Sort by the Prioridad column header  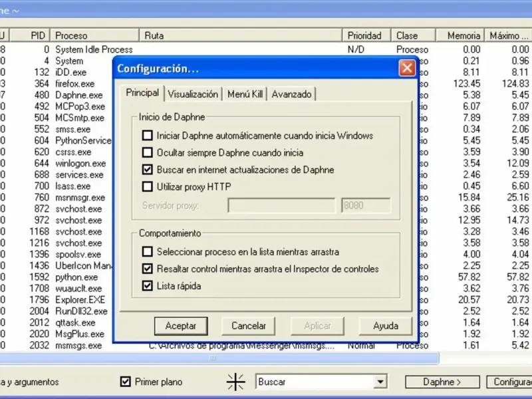pyautogui.click(x=366, y=35)
